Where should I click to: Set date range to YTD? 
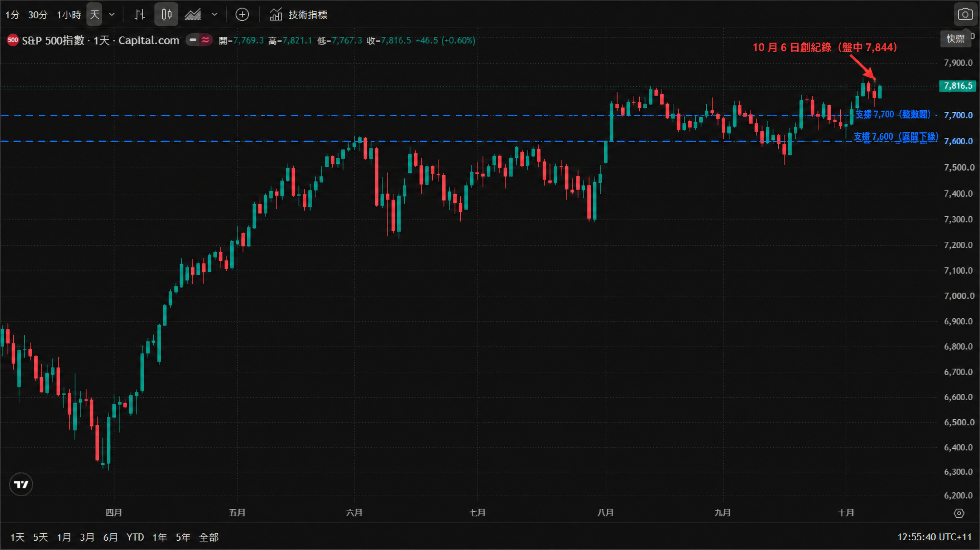(x=135, y=538)
